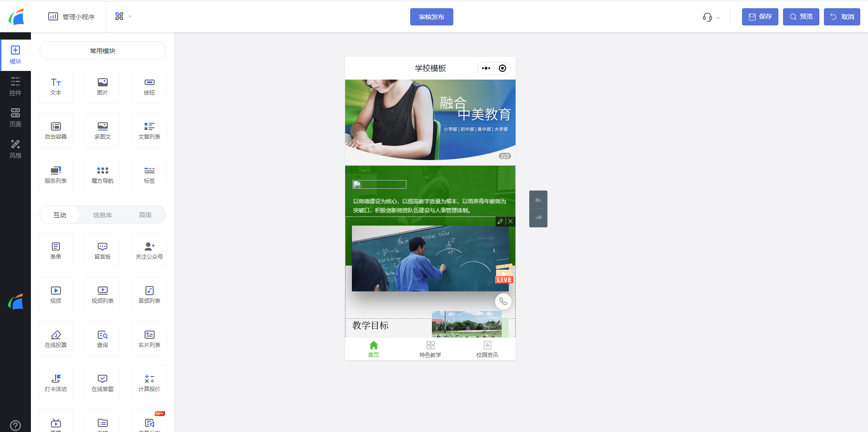Add the 计算报价 module
868x432 pixels.
pyautogui.click(x=150, y=383)
